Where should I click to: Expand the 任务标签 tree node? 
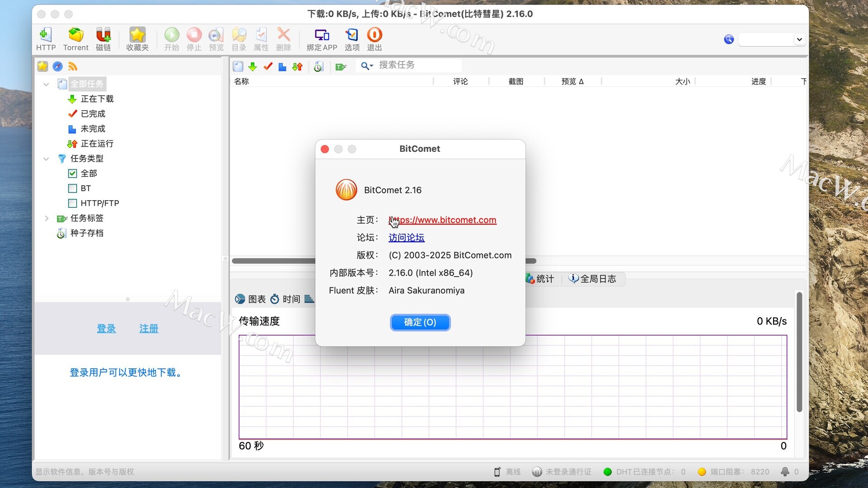pyautogui.click(x=46, y=219)
